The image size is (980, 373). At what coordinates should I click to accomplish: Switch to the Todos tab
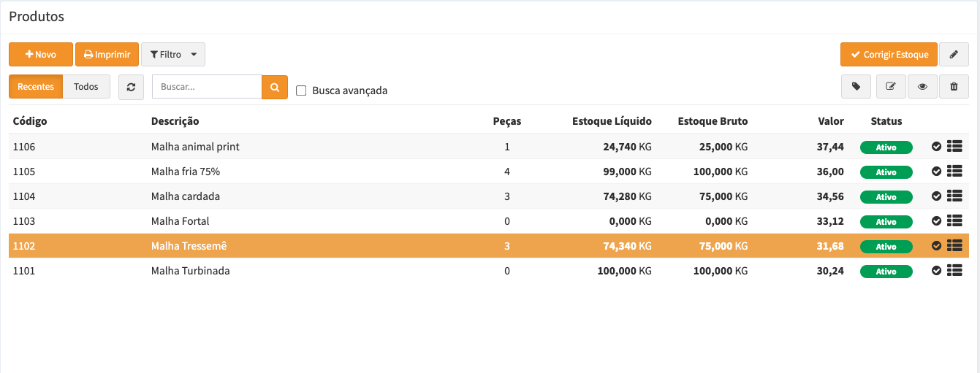pos(86,87)
